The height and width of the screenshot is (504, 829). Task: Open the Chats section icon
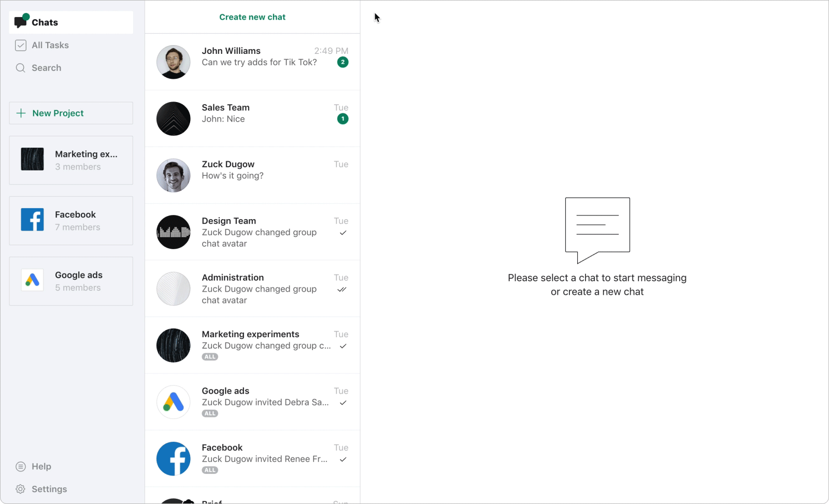click(x=21, y=21)
